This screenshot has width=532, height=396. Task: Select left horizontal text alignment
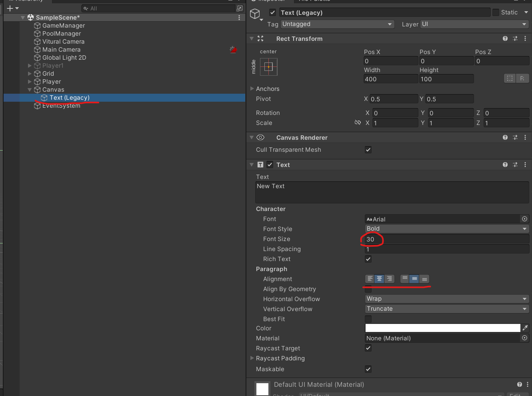click(x=370, y=279)
